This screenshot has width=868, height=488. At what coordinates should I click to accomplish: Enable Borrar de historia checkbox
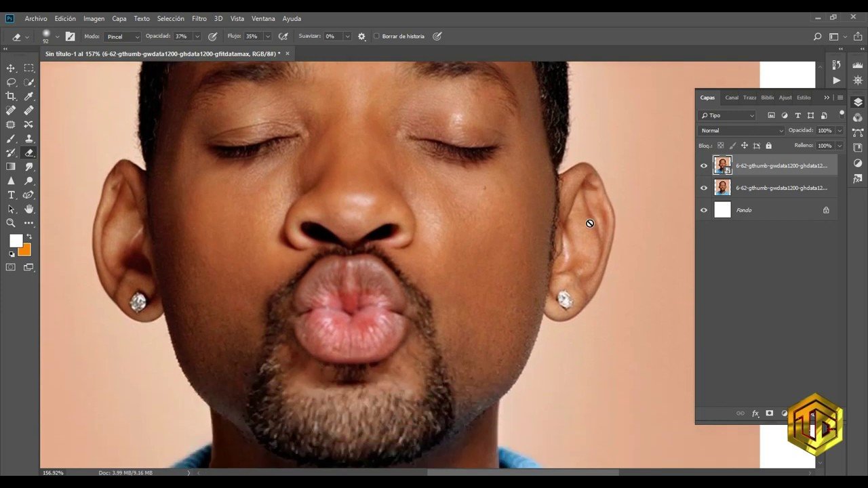pyautogui.click(x=377, y=37)
